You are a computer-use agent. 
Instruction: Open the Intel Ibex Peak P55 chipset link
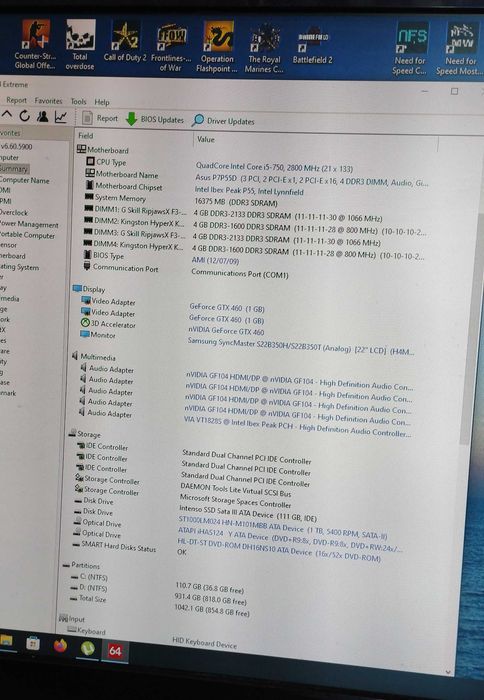(249, 191)
